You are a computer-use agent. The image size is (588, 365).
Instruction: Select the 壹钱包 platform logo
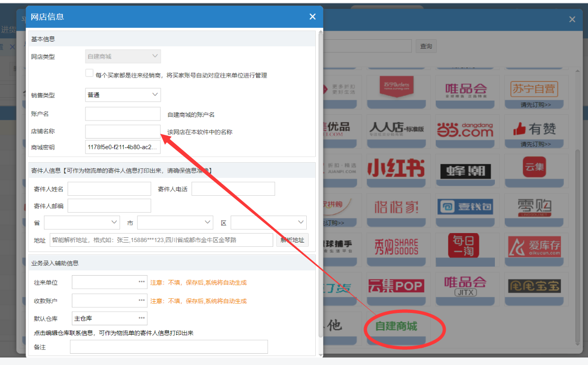[x=466, y=207]
